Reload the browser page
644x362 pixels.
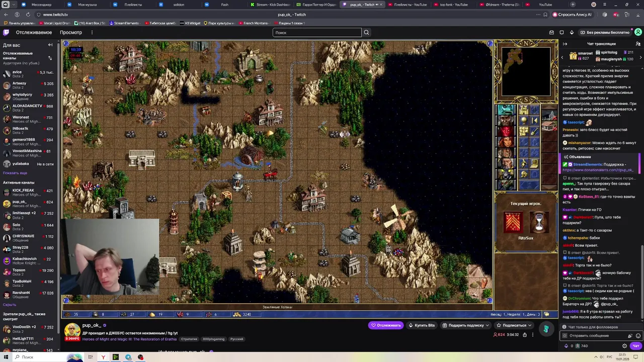tap(27, 15)
